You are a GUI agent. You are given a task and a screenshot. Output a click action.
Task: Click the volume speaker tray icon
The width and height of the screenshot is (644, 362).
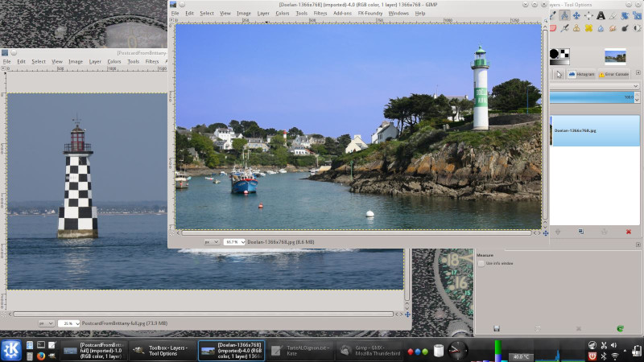click(x=614, y=345)
